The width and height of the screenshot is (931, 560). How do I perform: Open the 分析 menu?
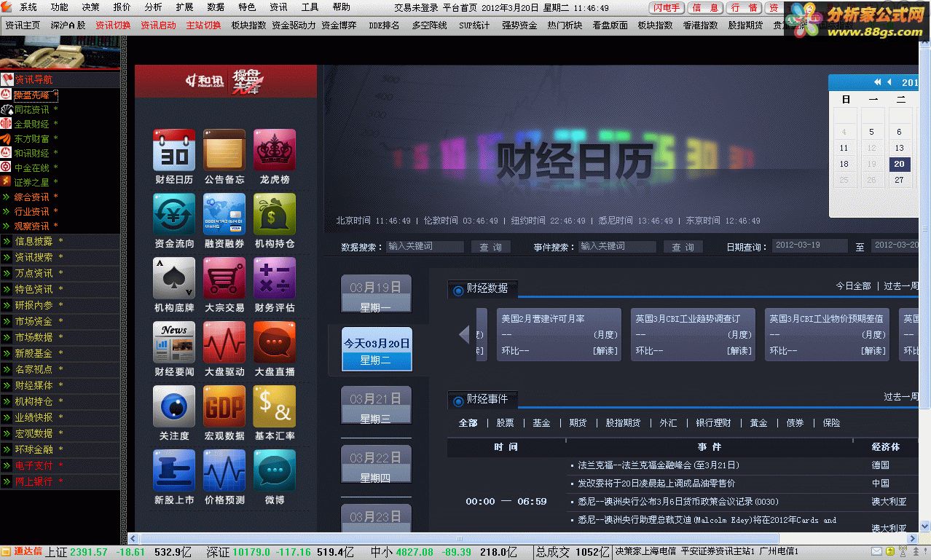[x=154, y=7]
